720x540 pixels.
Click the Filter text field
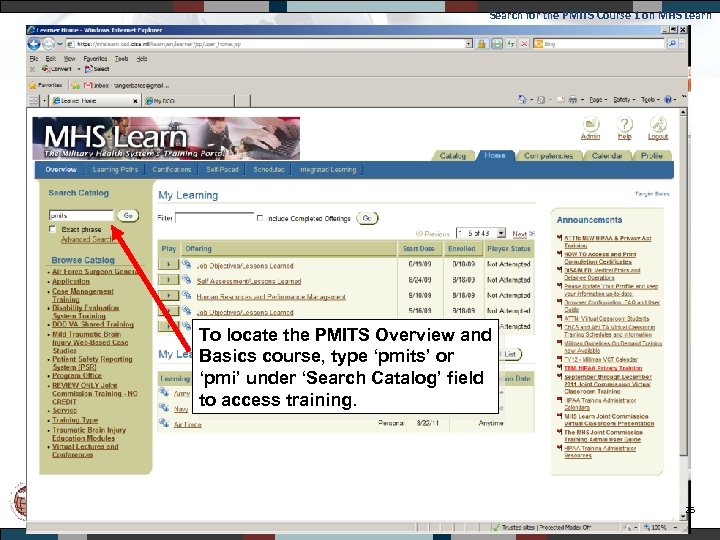(x=214, y=218)
